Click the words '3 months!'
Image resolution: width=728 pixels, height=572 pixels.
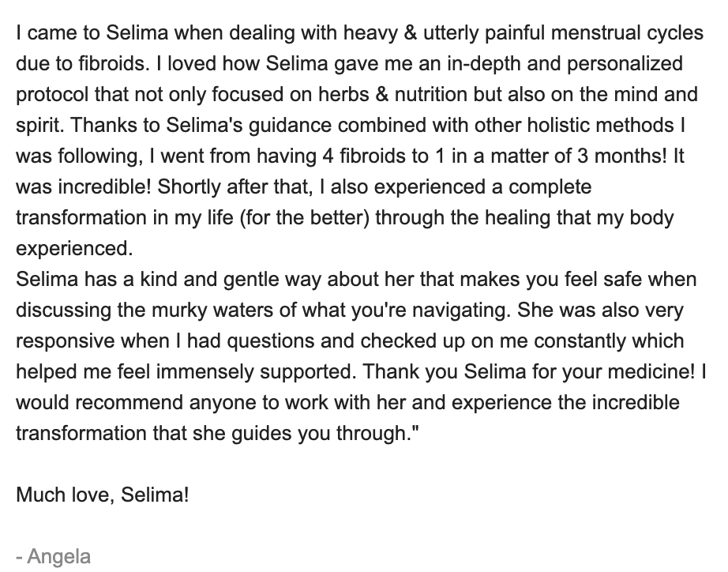tap(622, 156)
